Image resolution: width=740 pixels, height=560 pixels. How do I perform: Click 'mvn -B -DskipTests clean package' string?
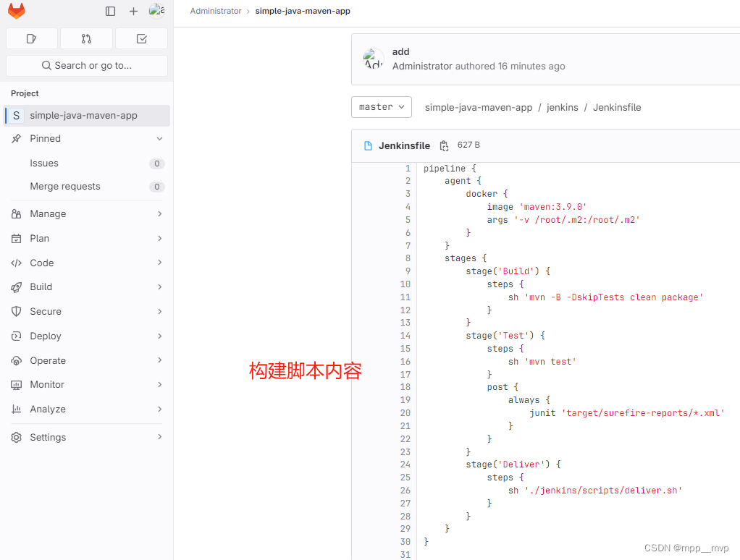coord(613,297)
